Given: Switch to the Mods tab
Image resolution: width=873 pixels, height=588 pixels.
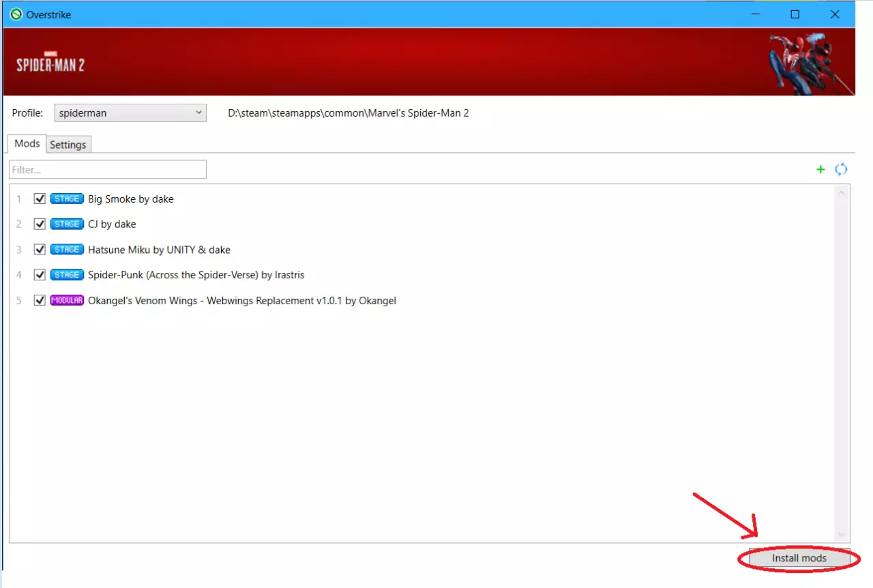Looking at the screenshot, I should click(x=27, y=143).
